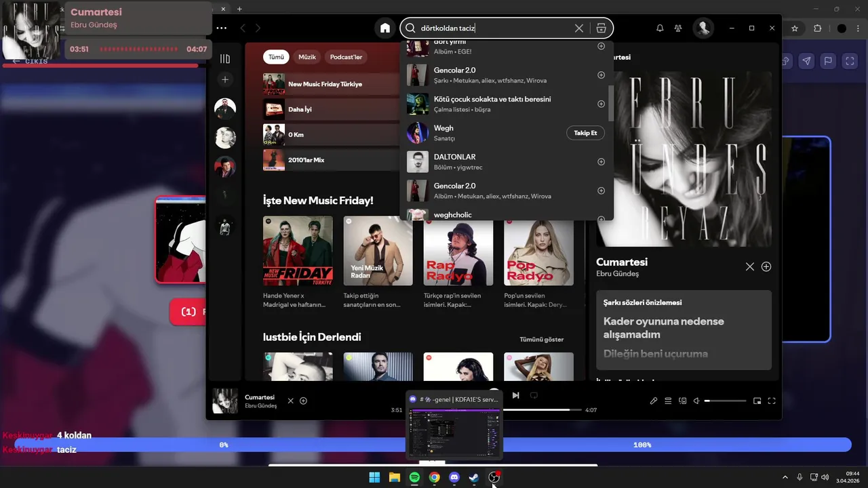Open the 2010'lar Mix shortcut row
Viewport: 868px width, 488px height.
(x=331, y=160)
